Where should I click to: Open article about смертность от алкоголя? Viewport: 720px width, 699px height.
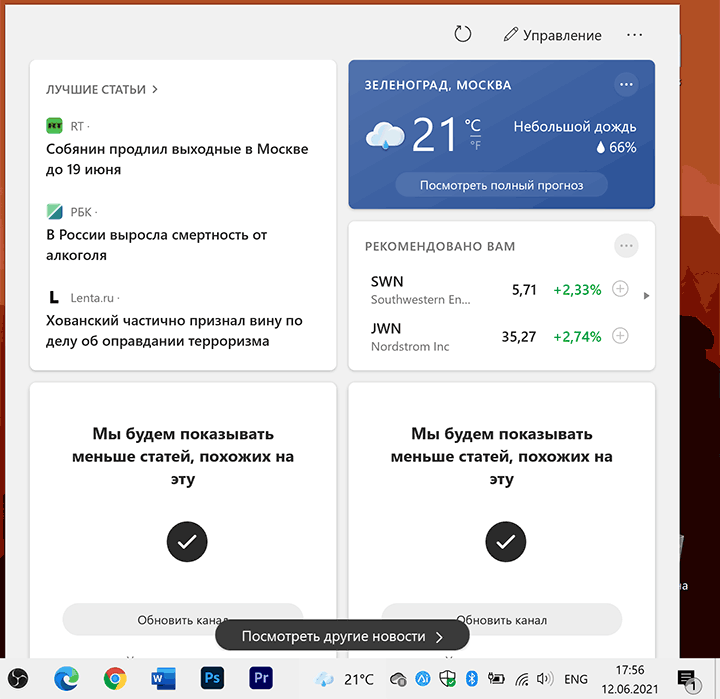pos(156,245)
